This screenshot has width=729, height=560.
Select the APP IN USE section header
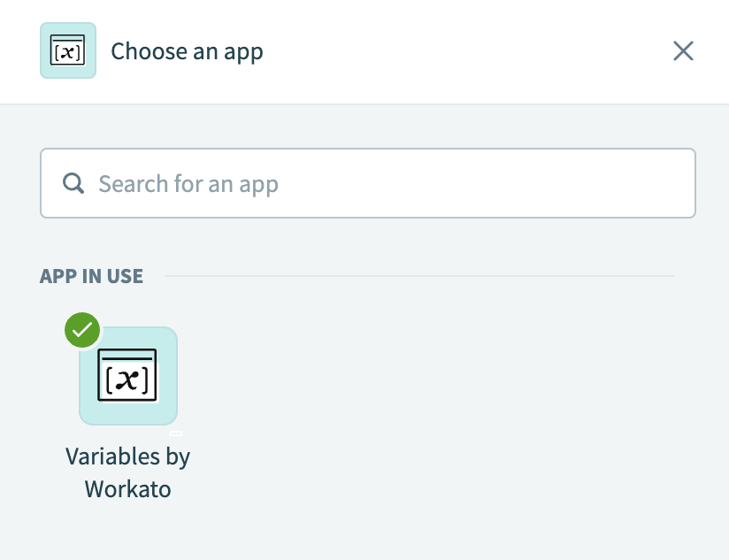tap(91, 276)
